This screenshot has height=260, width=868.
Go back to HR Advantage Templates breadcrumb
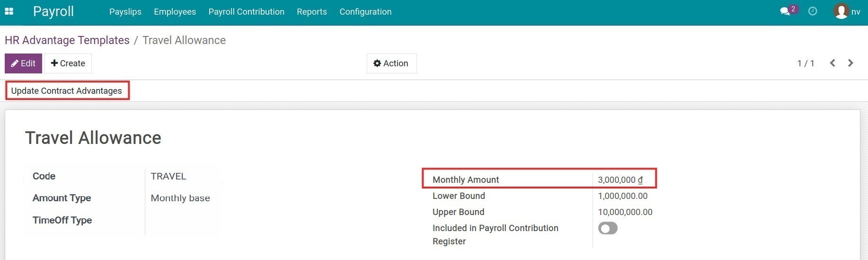[x=67, y=40]
